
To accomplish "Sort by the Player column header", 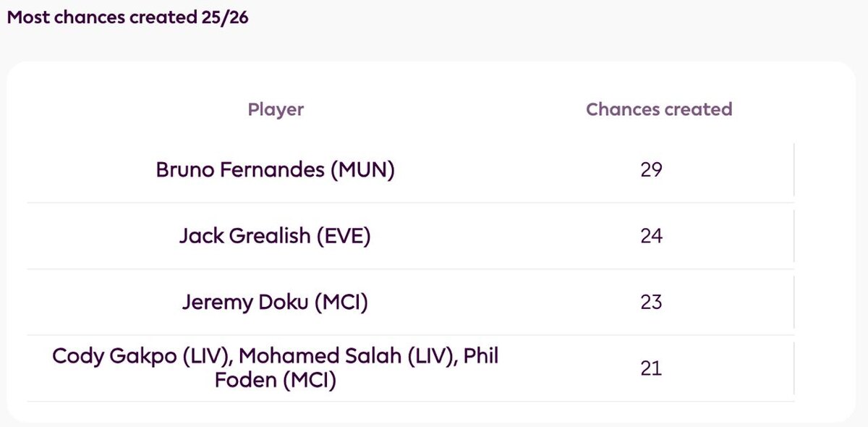I will coord(276,109).
